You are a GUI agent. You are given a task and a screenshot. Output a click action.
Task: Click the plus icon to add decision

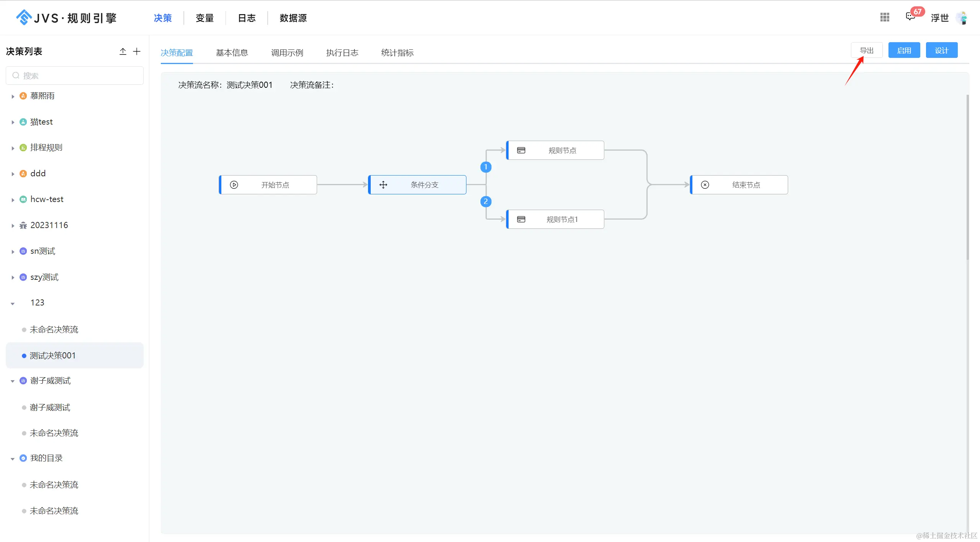[137, 51]
